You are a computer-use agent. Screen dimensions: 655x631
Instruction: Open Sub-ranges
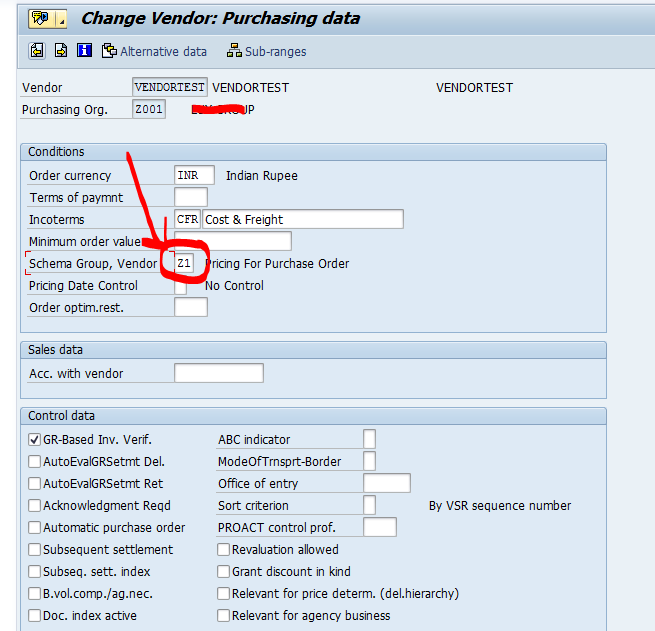267,51
